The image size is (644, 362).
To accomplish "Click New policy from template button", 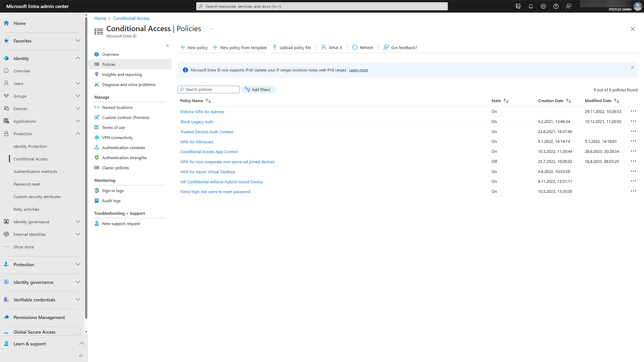I will pyautogui.click(x=240, y=48).
